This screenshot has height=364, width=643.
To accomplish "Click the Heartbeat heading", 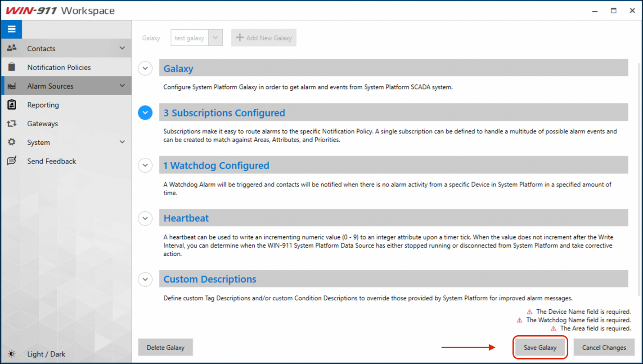I will click(186, 218).
